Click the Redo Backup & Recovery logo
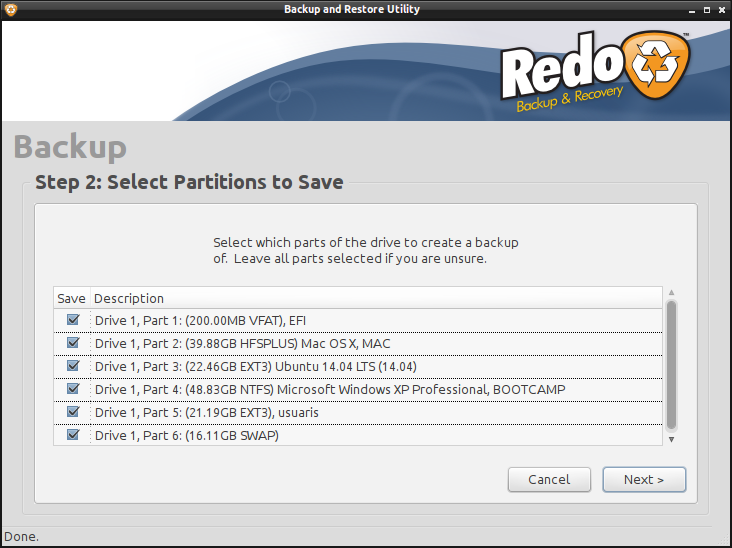Image resolution: width=732 pixels, height=548 pixels. [594, 74]
